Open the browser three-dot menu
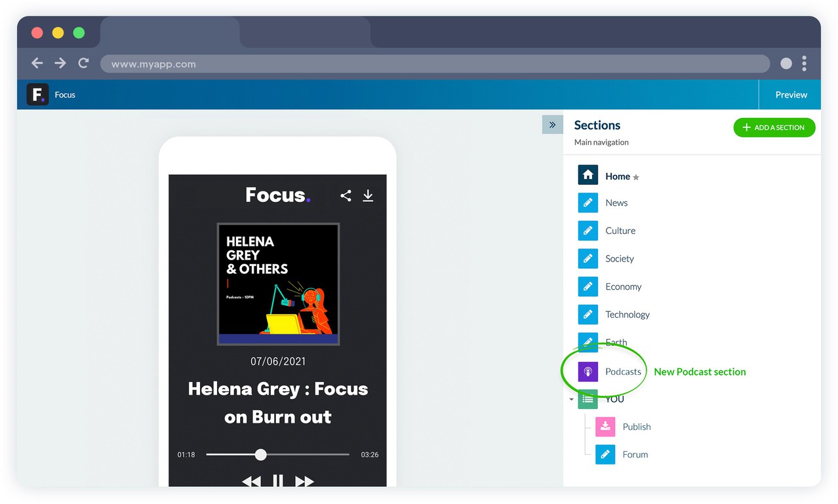 804,64
